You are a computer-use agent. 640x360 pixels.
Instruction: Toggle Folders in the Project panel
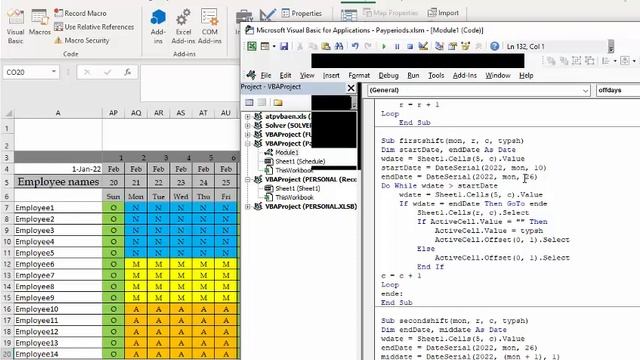[x=278, y=102]
